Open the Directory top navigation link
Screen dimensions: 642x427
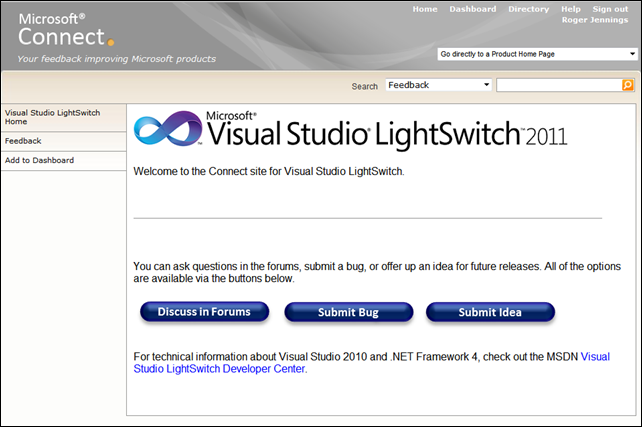(529, 9)
